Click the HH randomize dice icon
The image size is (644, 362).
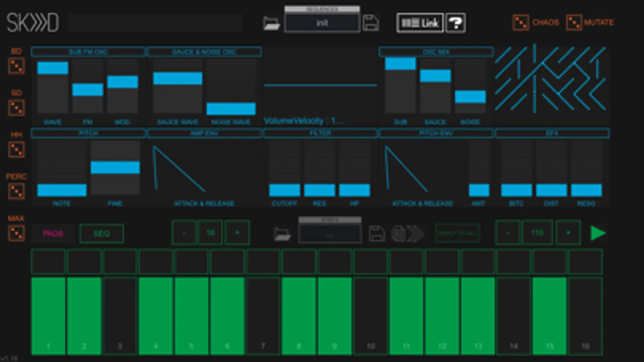point(16,150)
